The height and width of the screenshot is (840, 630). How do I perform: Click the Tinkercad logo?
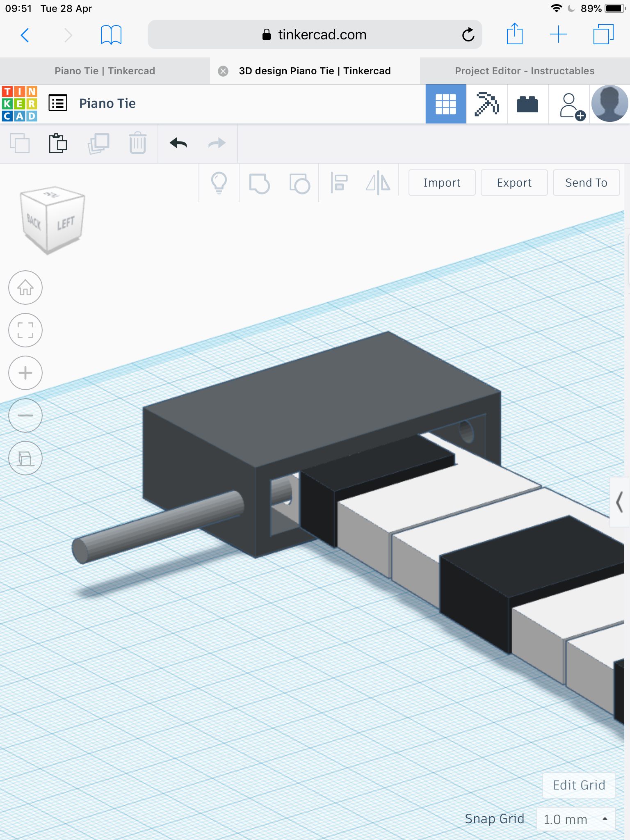click(20, 104)
